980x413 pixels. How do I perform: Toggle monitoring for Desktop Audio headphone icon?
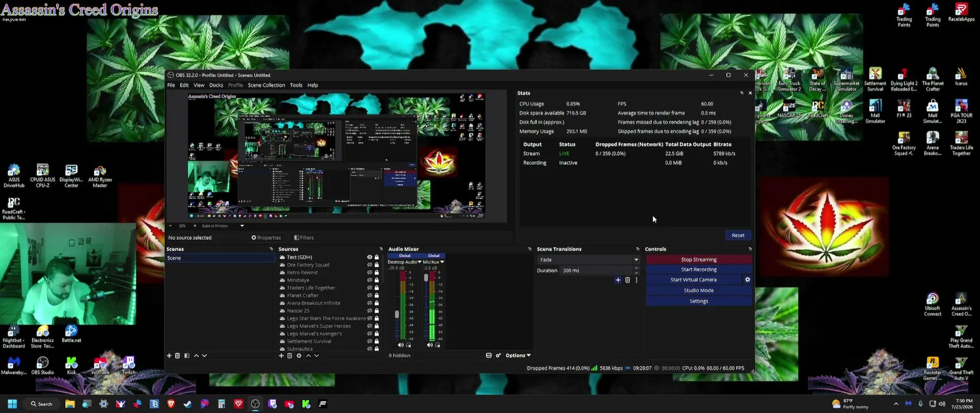pos(409,345)
